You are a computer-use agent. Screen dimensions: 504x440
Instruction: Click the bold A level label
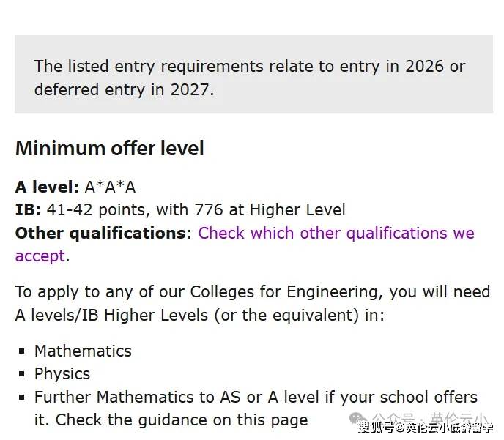(47, 187)
